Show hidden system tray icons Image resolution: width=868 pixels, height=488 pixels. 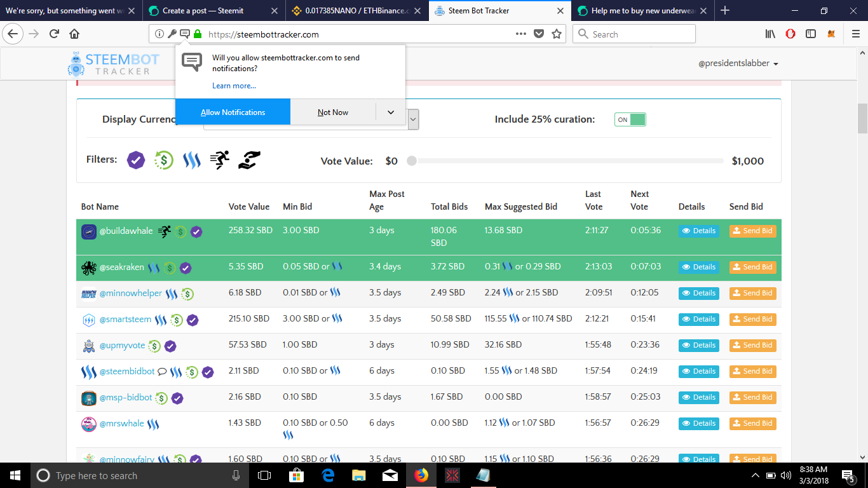755,475
